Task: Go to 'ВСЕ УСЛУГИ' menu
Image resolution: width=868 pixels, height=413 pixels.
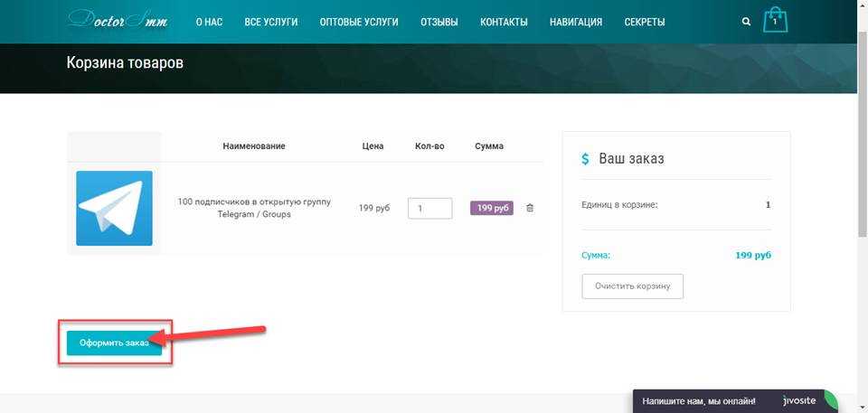Action: coord(271,22)
